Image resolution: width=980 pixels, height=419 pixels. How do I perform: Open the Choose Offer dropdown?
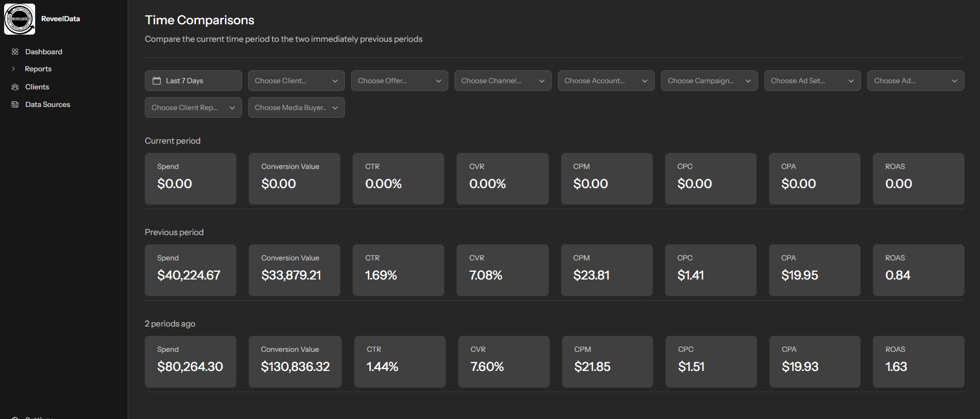coord(400,81)
